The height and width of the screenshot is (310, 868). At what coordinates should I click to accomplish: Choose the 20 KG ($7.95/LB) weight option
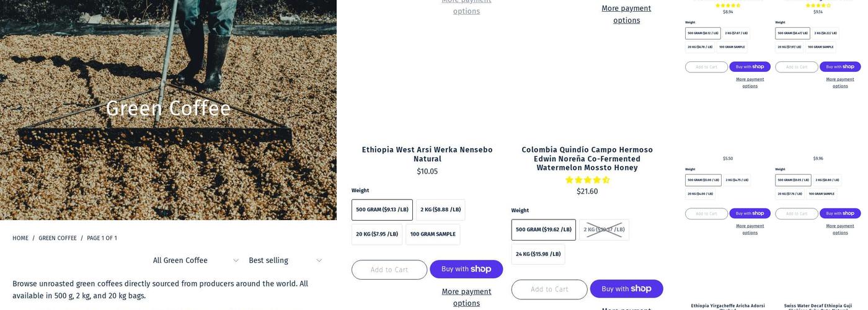tap(377, 234)
